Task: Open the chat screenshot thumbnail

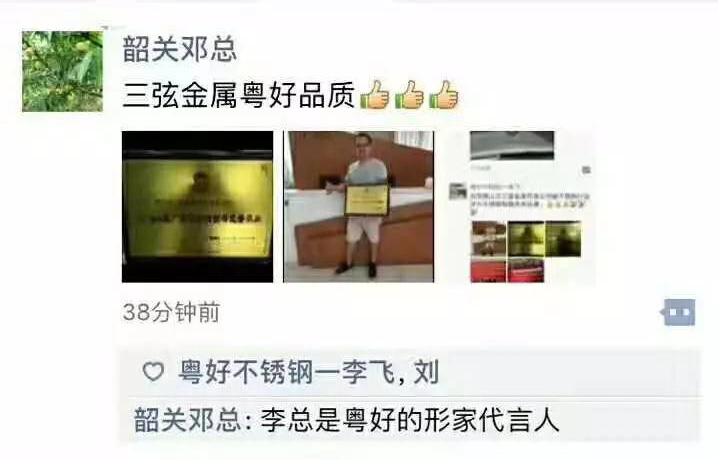Action: (520, 207)
